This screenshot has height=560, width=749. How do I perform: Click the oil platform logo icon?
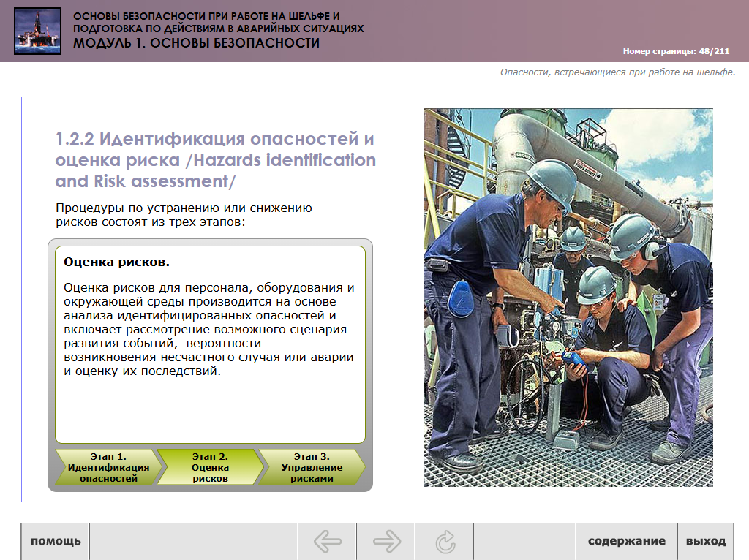[x=37, y=31]
